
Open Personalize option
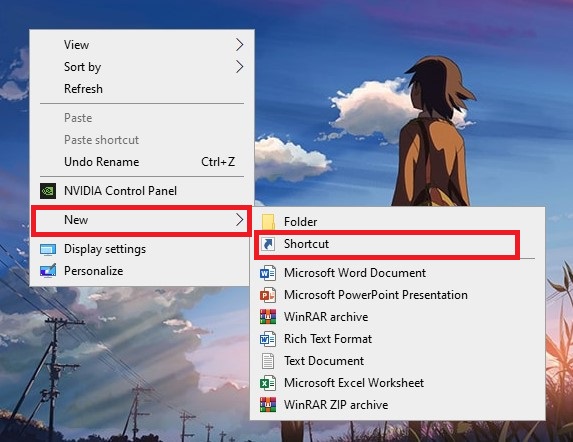point(142,271)
